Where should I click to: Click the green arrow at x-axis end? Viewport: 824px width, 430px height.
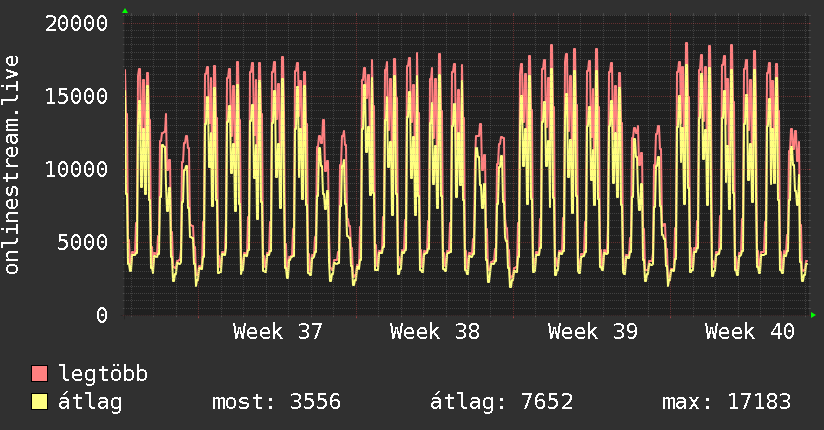click(813, 315)
